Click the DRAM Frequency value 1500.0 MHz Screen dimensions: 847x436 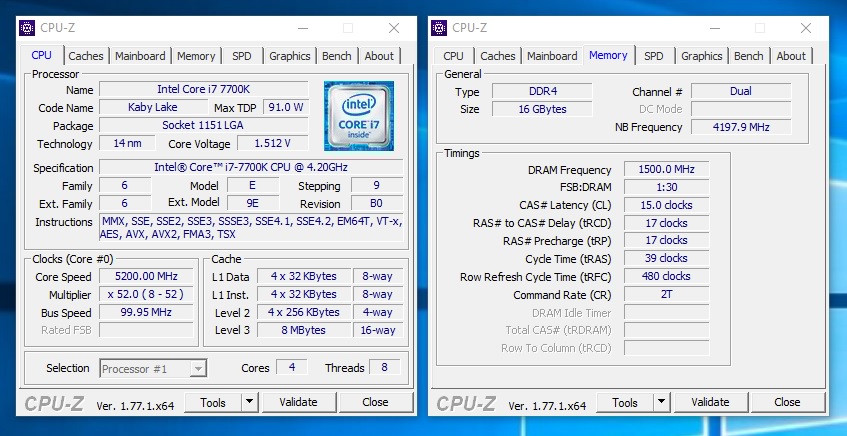click(x=667, y=169)
